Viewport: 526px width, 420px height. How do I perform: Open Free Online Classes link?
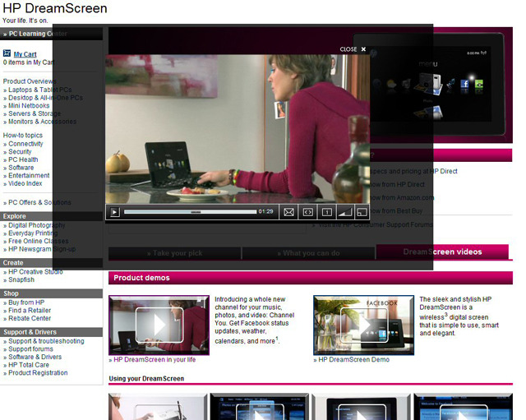click(39, 241)
